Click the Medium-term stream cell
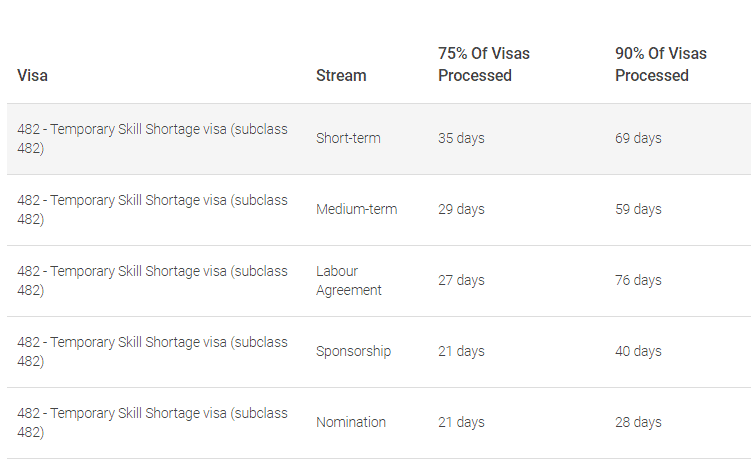The height and width of the screenshot is (472, 751). point(356,209)
